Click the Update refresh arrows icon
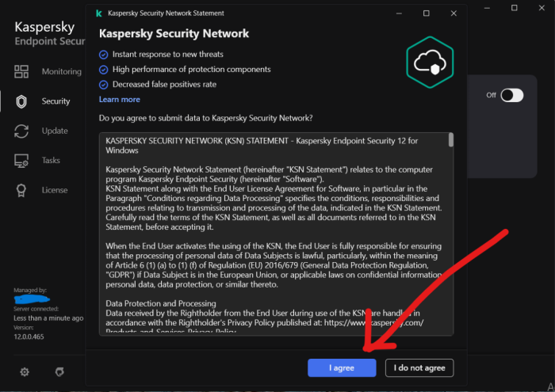555x392 pixels. [21, 131]
